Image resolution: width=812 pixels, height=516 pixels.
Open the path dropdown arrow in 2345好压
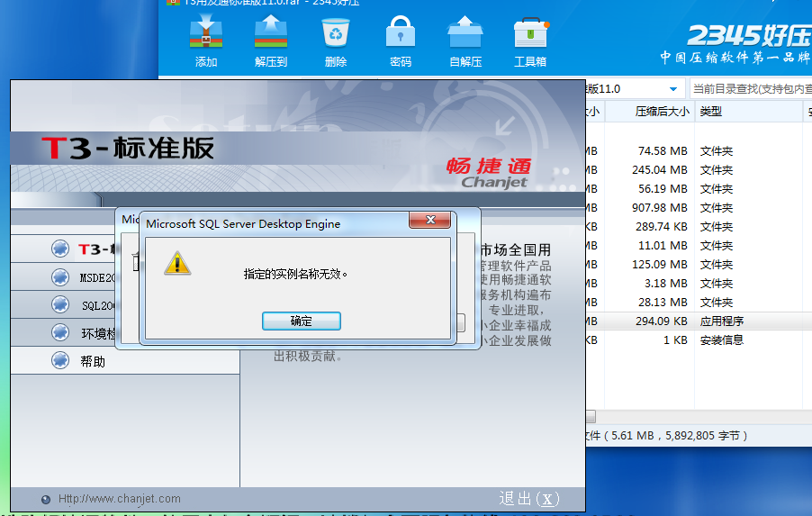(673, 89)
